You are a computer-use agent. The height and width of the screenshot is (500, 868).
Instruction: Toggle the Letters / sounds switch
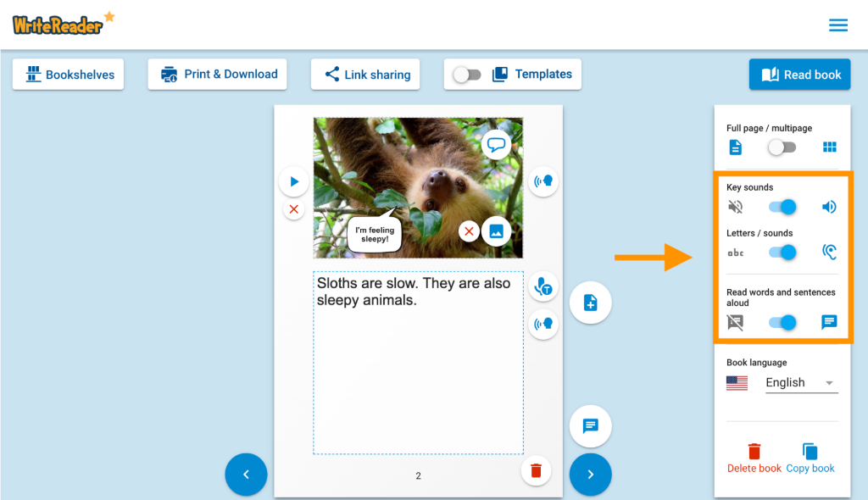point(782,253)
